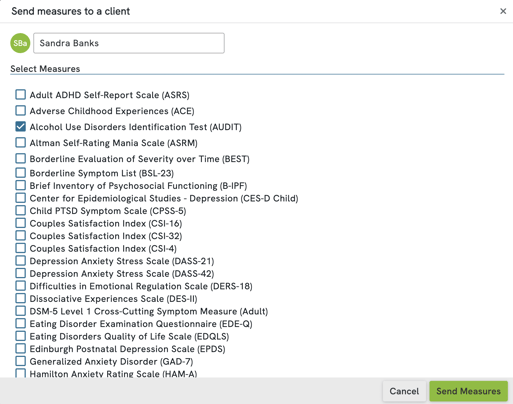Viewport: 513px width, 404px height.
Task: Check Couples Satisfaction Index (CSI-16)
Action: 20,223
